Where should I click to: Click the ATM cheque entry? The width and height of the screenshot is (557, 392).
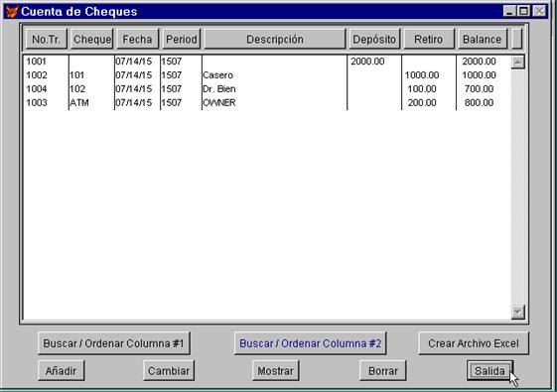pos(79,102)
